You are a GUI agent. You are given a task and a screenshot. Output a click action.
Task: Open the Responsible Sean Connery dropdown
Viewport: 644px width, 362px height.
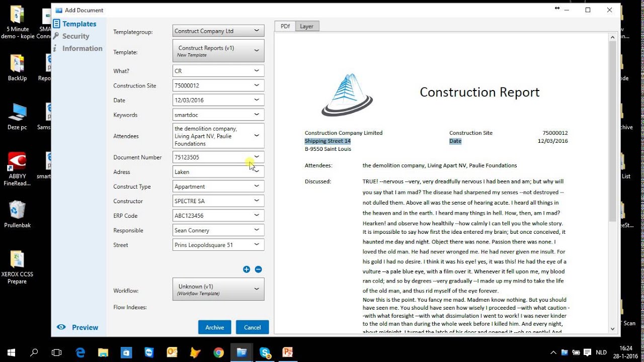(257, 230)
